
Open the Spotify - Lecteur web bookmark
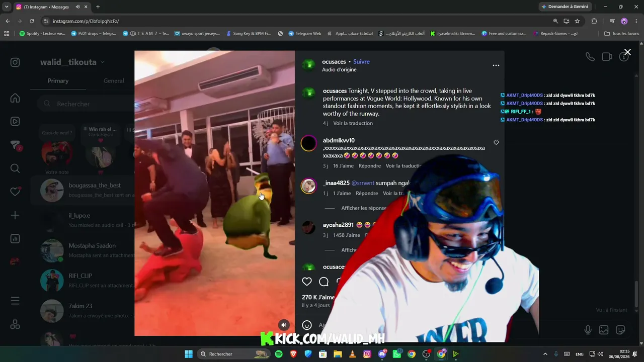point(42,34)
